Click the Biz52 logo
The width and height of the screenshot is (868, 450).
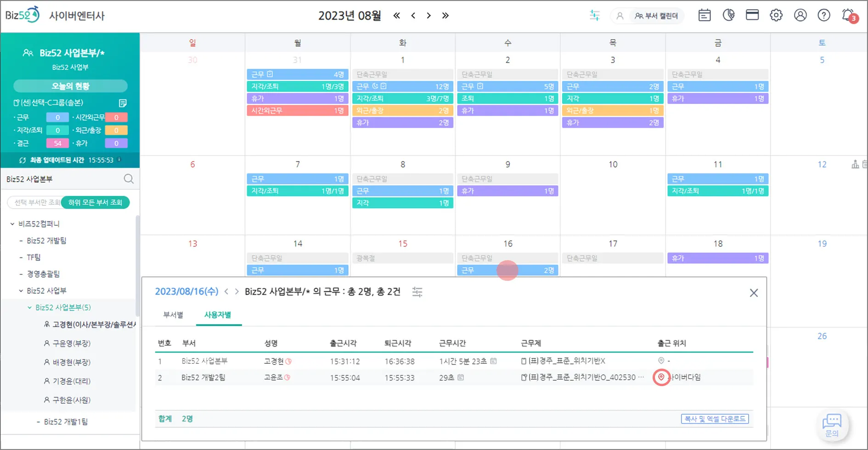[22, 15]
